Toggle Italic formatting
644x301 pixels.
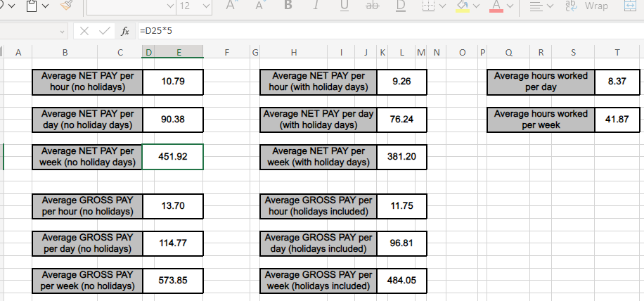tap(315, 6)
